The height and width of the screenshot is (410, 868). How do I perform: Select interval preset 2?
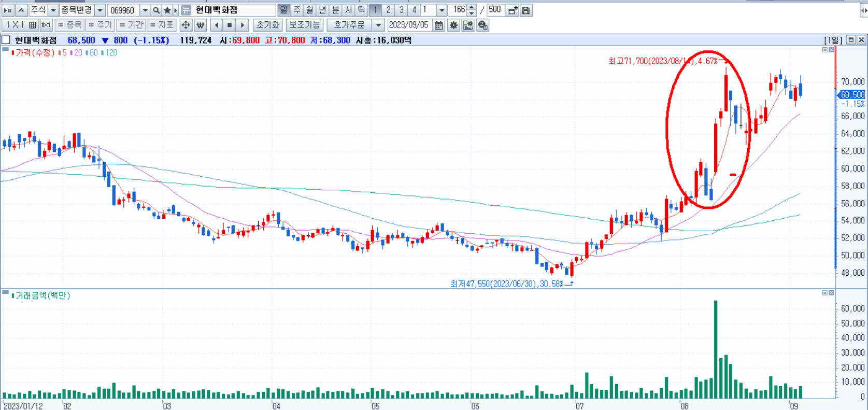tap(388, 10)
